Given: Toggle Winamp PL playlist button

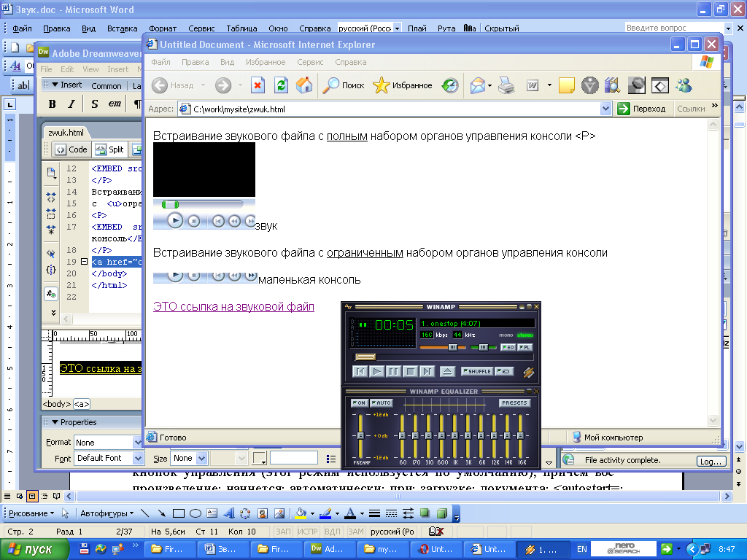Looking at the screenshot, I should [525, 347].
